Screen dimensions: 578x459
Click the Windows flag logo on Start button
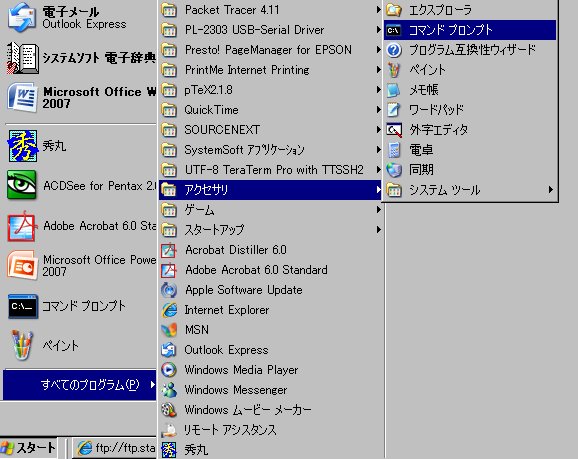coord(7,448)
